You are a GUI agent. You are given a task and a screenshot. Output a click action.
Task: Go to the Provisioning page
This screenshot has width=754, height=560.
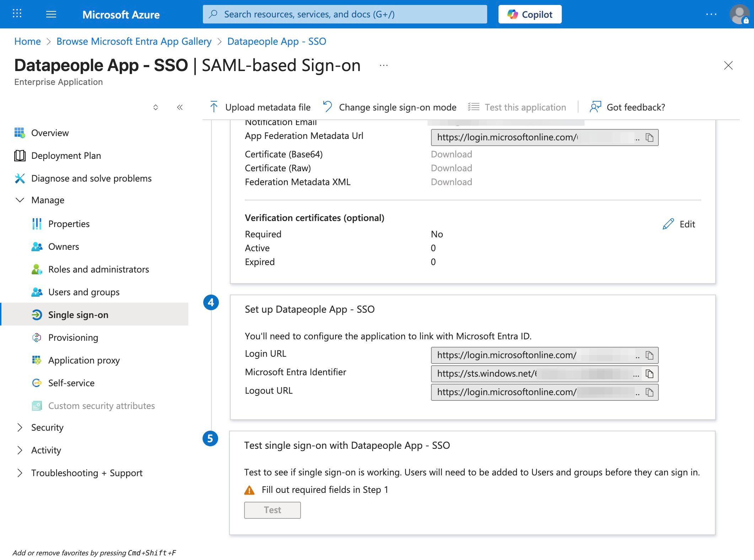(x=73, y=338)
